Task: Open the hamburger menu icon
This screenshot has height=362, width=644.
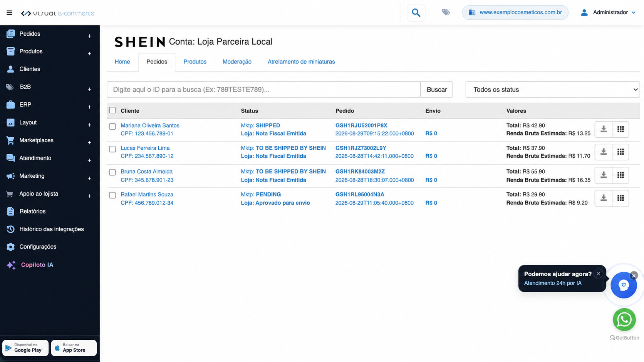Action: [9, 13]
